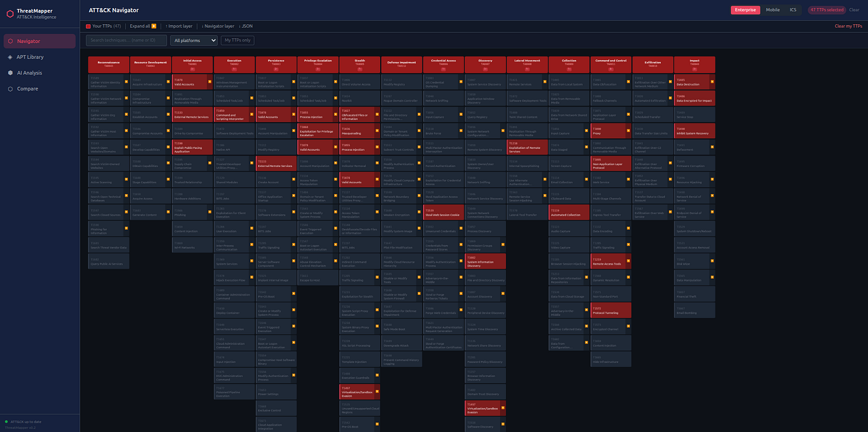The height and width of the screenshot is (432, 868).
Task: Expand Privilege Escalation Valid Accounts sub-techniques
Action: point(336,147)
